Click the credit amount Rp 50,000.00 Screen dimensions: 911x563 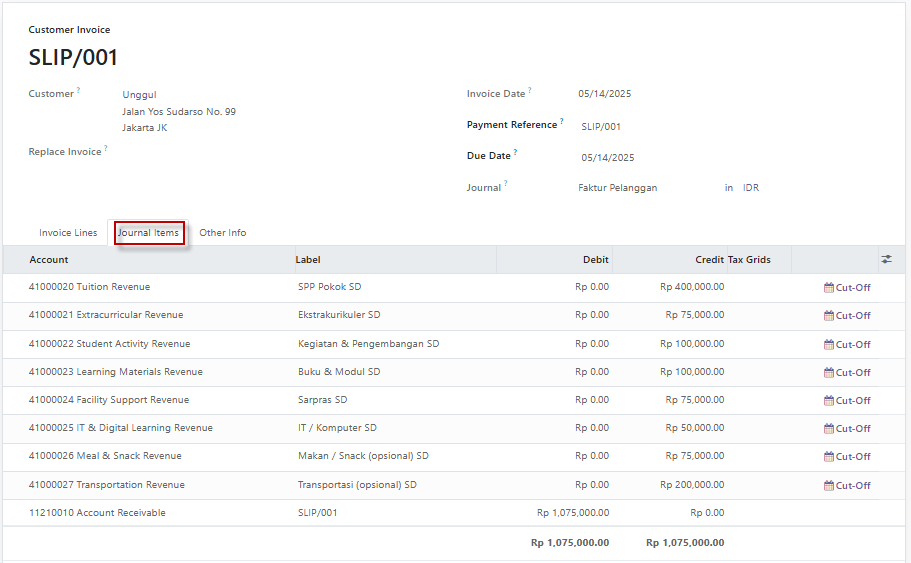tap(695, 427)
